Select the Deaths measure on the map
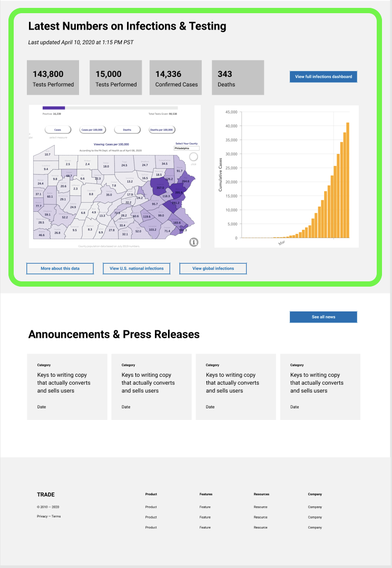Viewport: 392px width, 568px height. (128, 130)
